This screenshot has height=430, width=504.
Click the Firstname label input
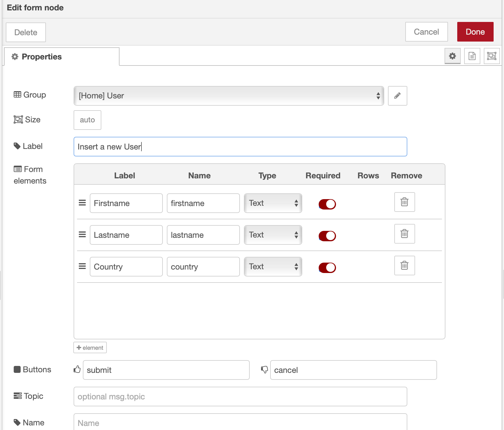(x=126, y=203)
